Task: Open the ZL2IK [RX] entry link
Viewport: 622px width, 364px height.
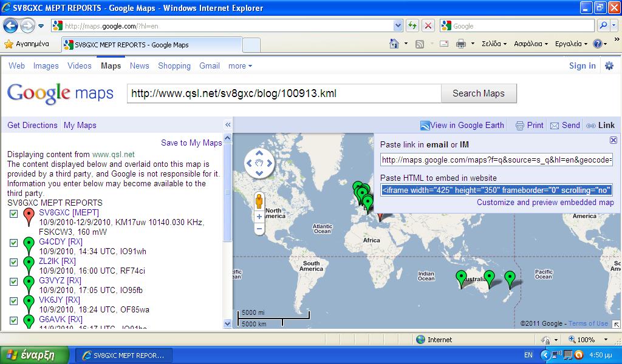Action: 57,261
